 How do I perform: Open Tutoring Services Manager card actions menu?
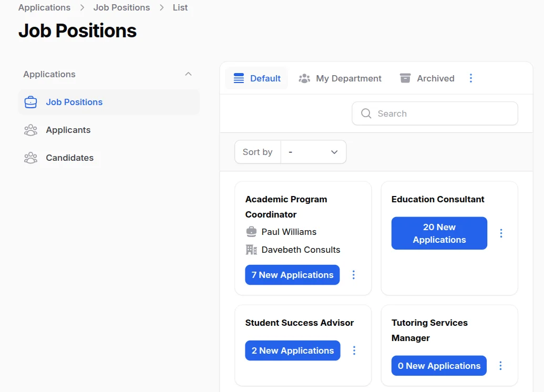[x=500, y=366]
